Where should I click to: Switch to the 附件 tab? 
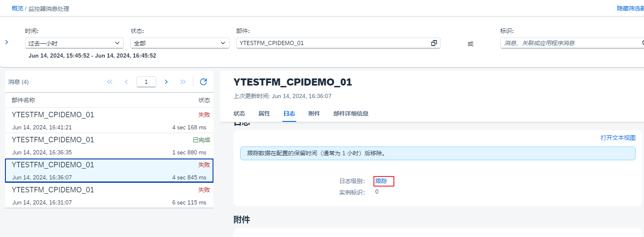pyautogui.click(x=314, y=113)
